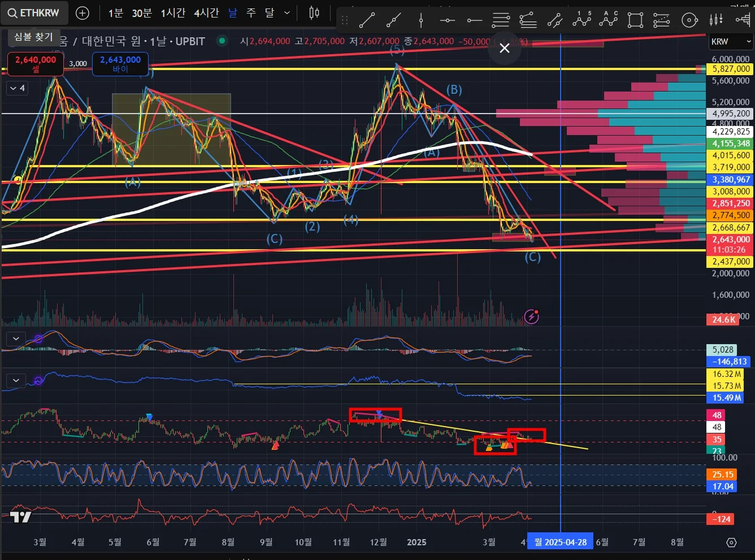This screenshot has width=755, height=560.
Task: Click the add symbol plus icon
Action: click(x=83, y=12)
